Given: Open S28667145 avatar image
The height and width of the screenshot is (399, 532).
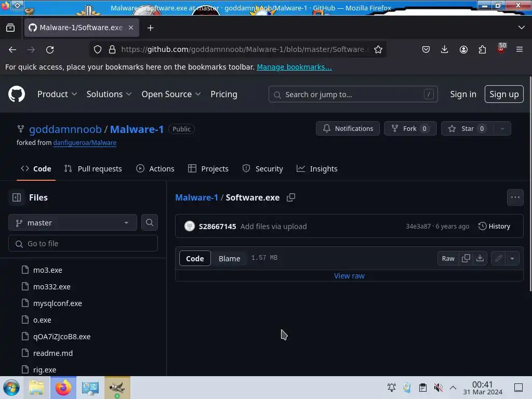Looking at the screenshot, I should pyautogui.click(x=190, y=226).
